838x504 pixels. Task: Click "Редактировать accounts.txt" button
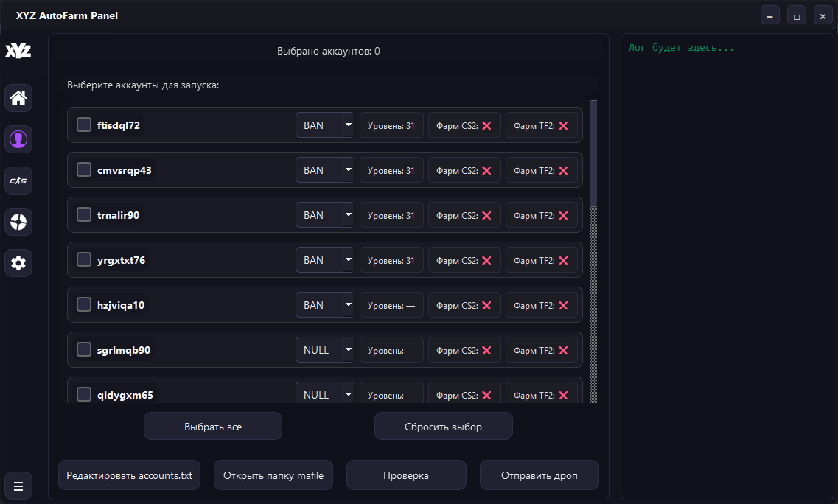coord(129,475)
